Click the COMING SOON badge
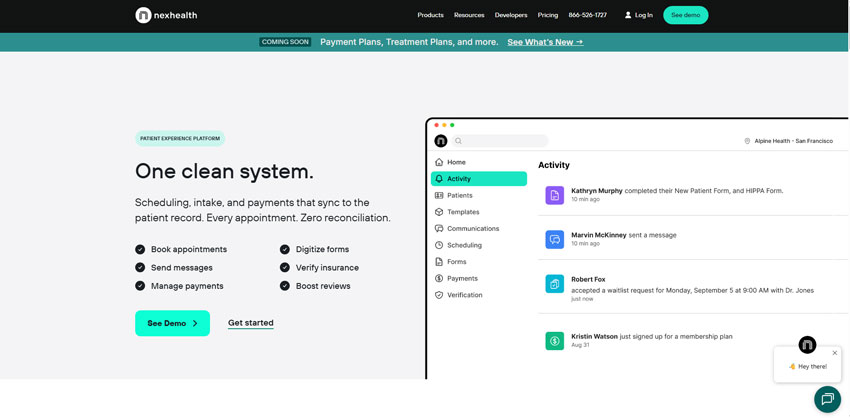 coord(285,42)
